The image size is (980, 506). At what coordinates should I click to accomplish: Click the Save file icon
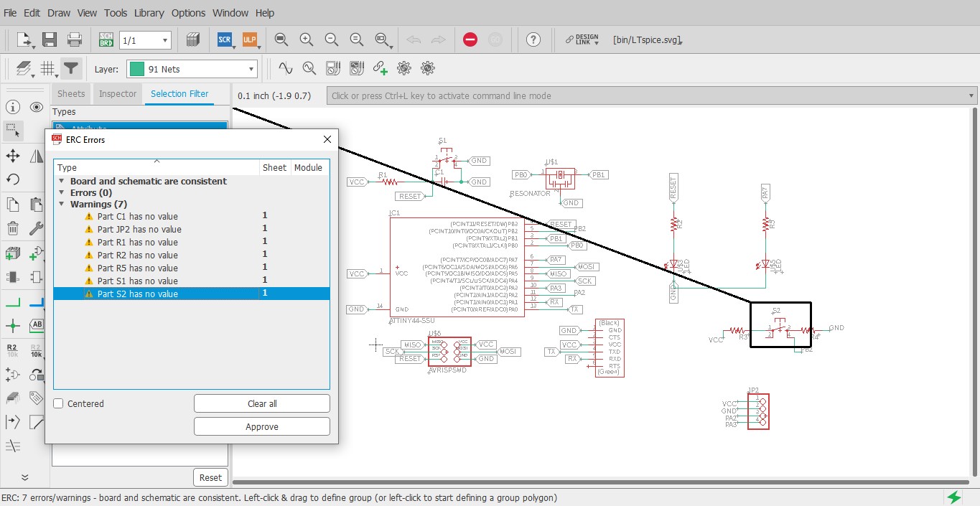(50, 40)
